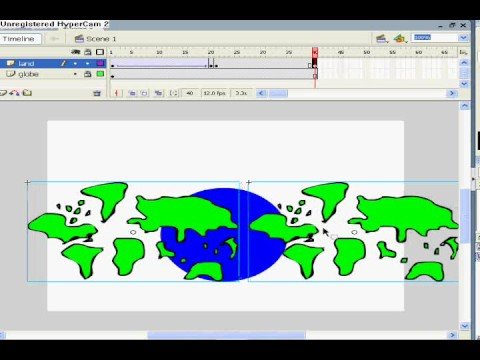Click the Insert Layer icon

(3, 93)
